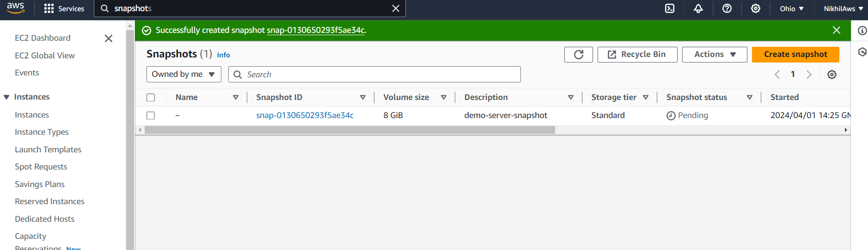This screenshot has height=250, width=868.
Task: Expand the Owned by me filter
Action: click(184, 75)
